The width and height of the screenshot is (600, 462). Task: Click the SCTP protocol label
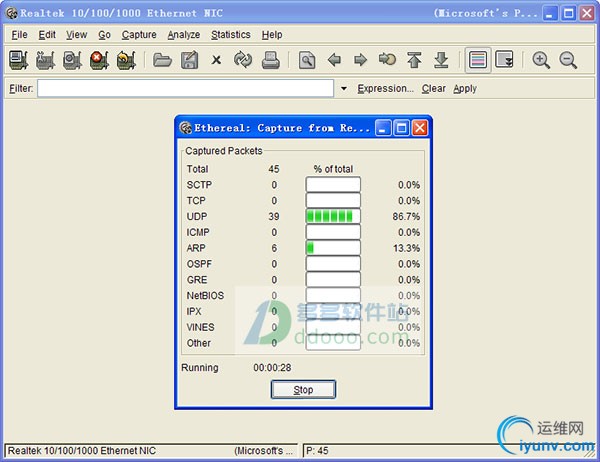click(x=199, y=185)
